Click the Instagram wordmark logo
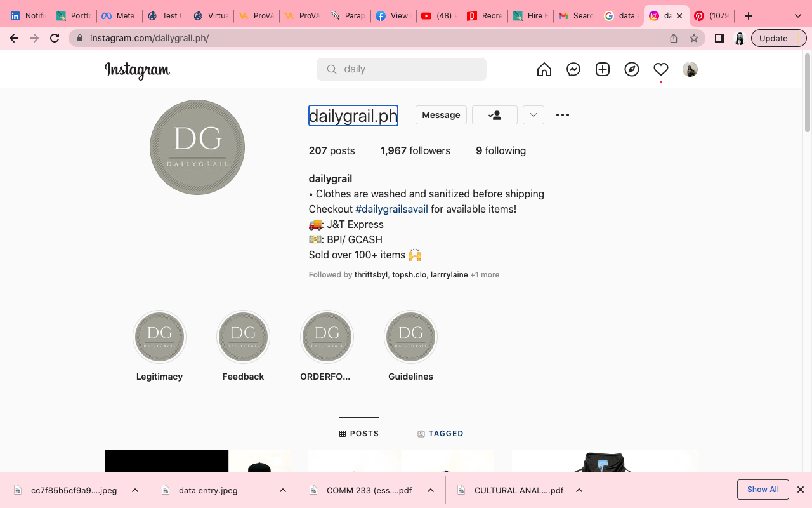This screenshot has width=812, height=508. tap(137, 70)
